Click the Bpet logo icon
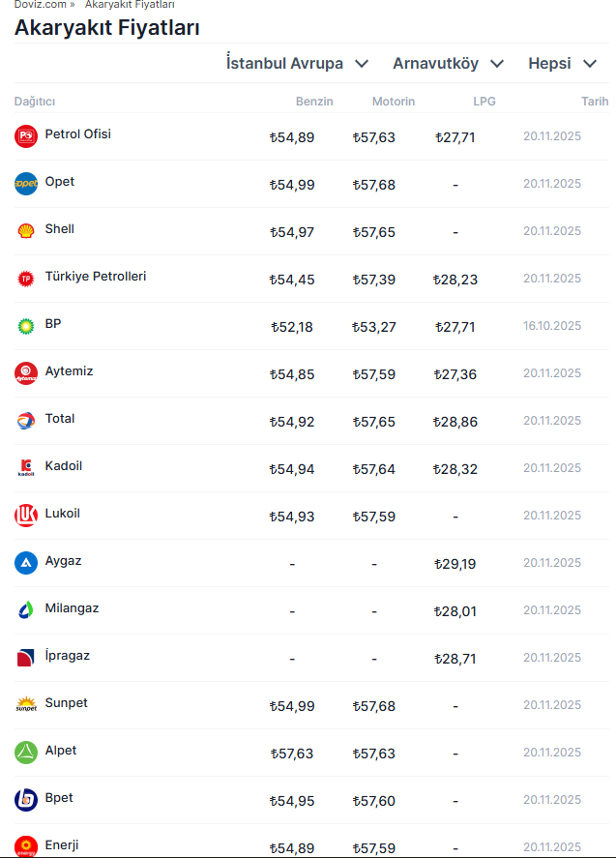 [x=26, y=800]
